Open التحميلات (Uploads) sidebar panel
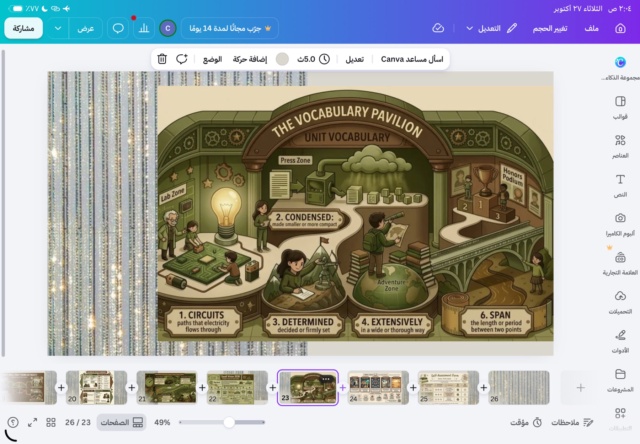Screen dimensions: 640x444 pos(620,302)
